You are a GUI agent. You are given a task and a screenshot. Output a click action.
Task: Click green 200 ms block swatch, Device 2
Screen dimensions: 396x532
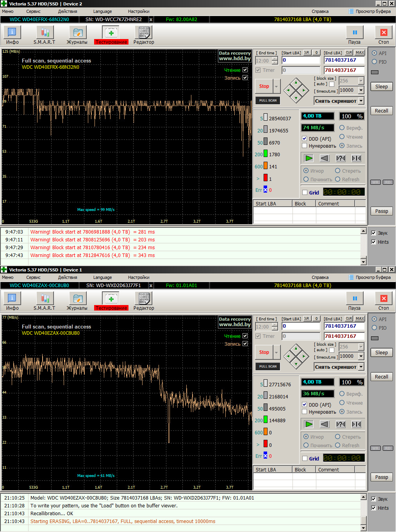[266, 154]
